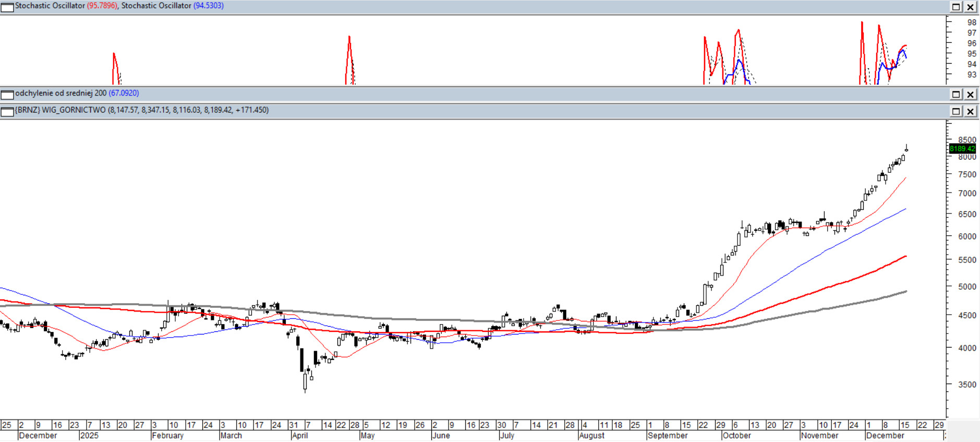Maximize the odchylenie od sredniej 200 pane
Viewport: 980px width, 442px height.
(956, 94)
